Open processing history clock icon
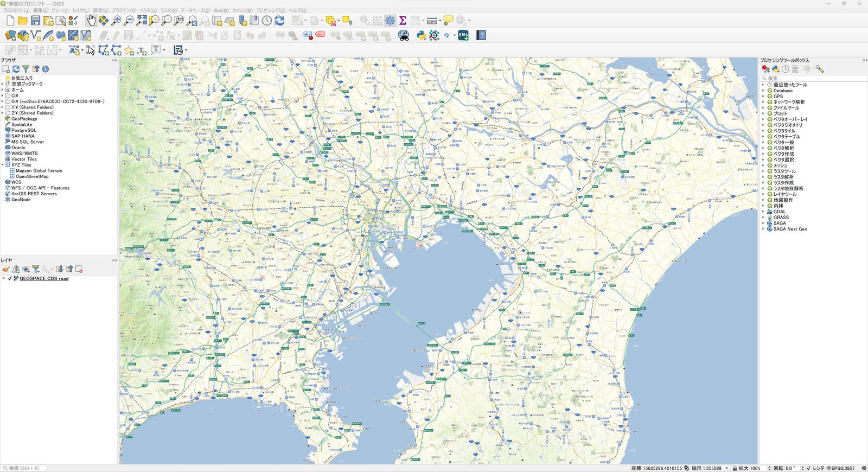Viewport: 868px width, 472px height. pyautogui.click(x=785, y=69)
